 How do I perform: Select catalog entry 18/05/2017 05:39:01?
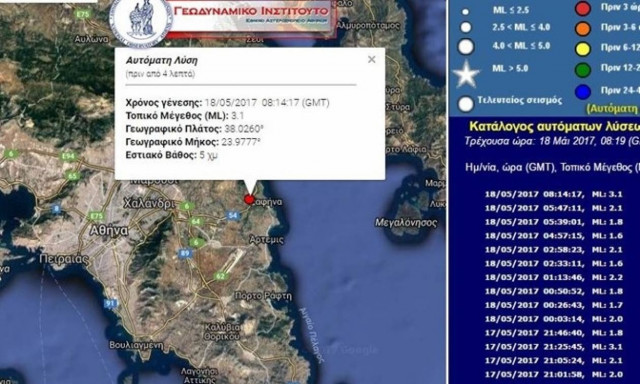coord(553,222)
